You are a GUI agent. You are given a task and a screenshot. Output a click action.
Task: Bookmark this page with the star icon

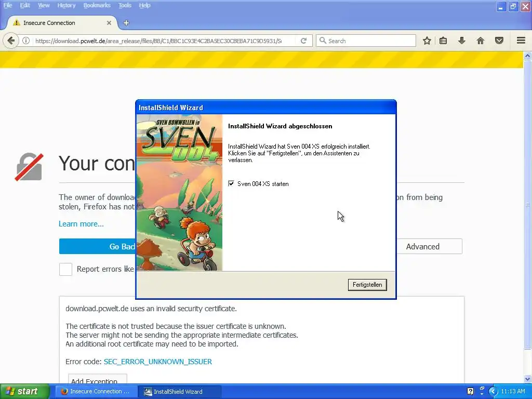point(427,41)
